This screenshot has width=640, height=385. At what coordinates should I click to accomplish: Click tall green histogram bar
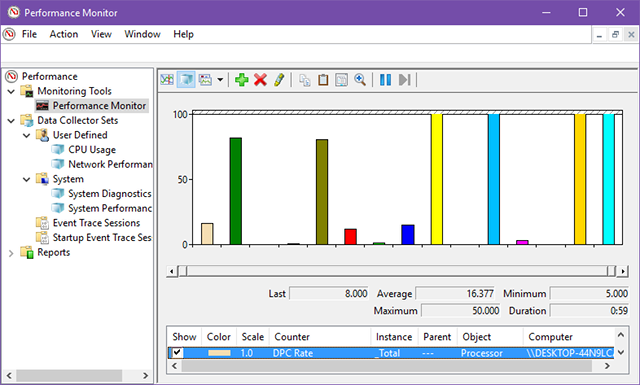point(236,191)
